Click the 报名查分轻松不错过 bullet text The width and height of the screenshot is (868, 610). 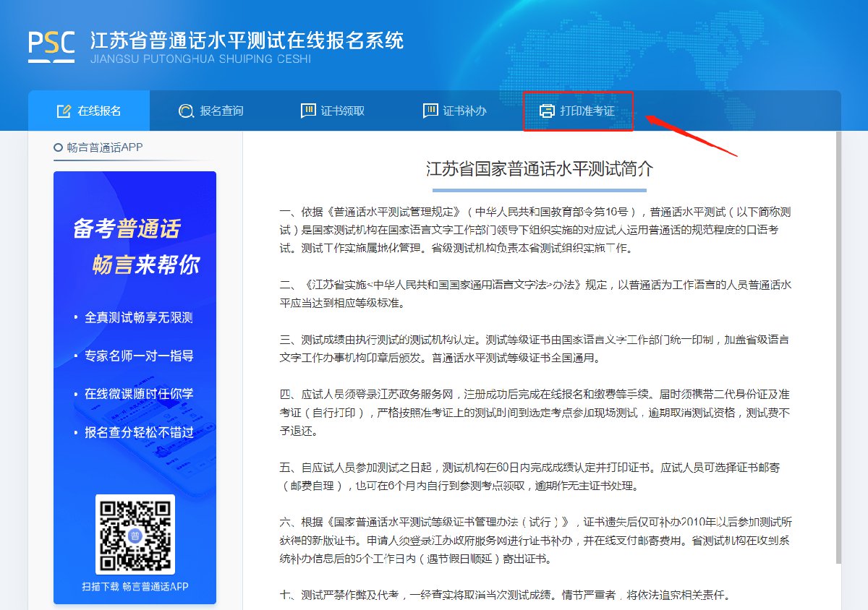(x=139, y=432)
